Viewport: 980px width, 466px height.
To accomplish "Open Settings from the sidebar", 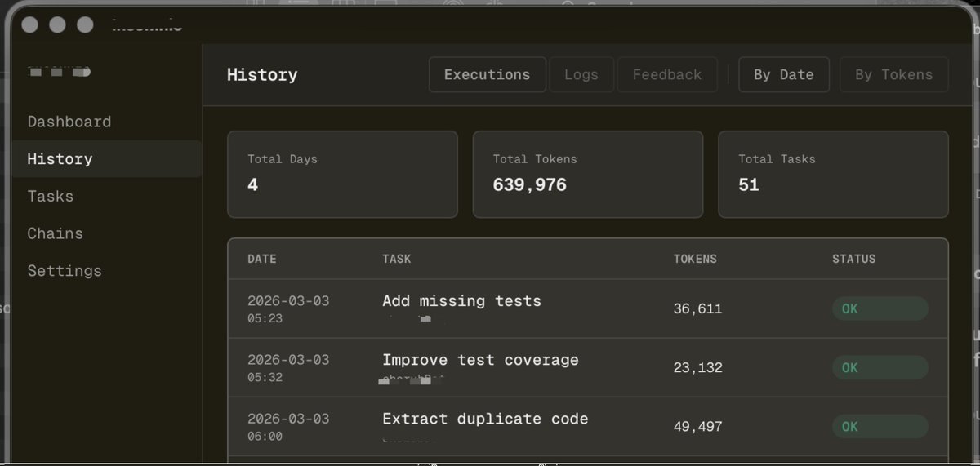I will (x=65, y=271).
